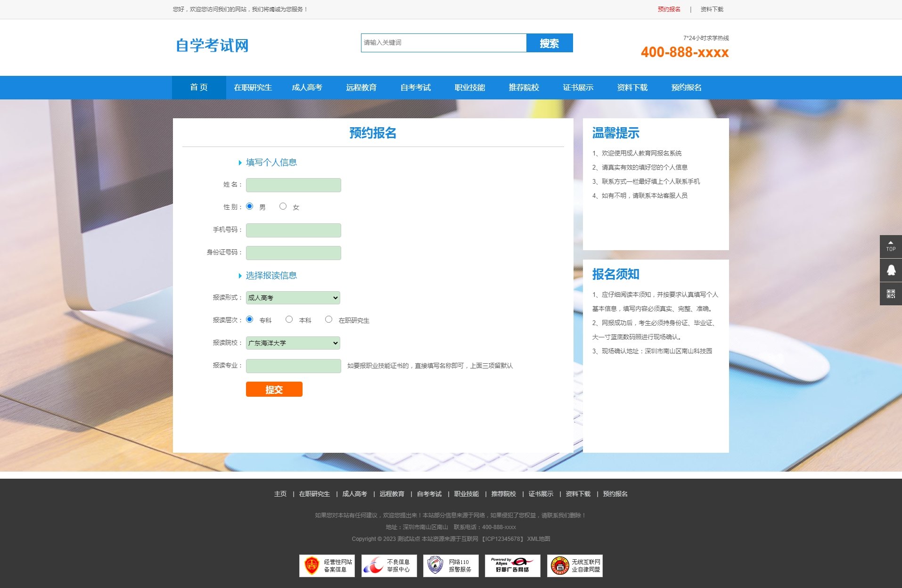Open 经营性网站备案信息 badge in footer
The height and width of the screenshot is (588, 902).
coord(327,565)
